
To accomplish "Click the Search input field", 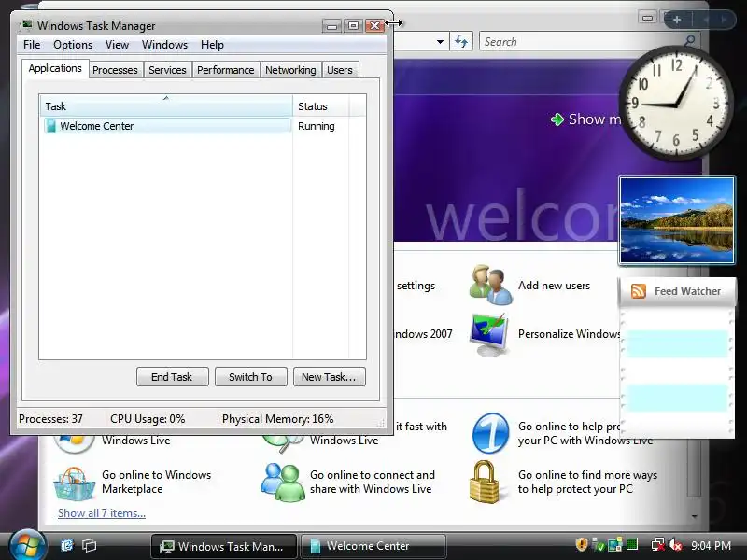I will (x=581, y=41).
